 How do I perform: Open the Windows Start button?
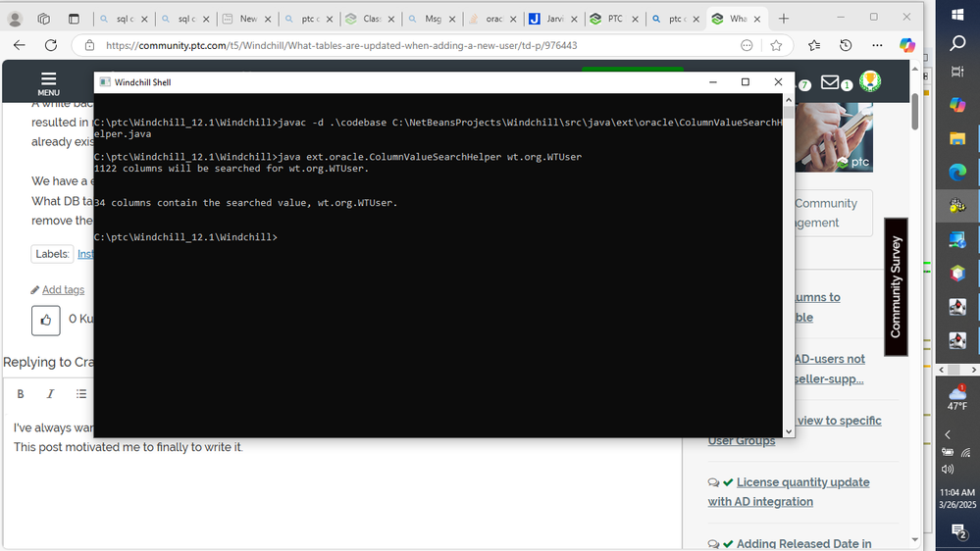(x=957, y=14)
